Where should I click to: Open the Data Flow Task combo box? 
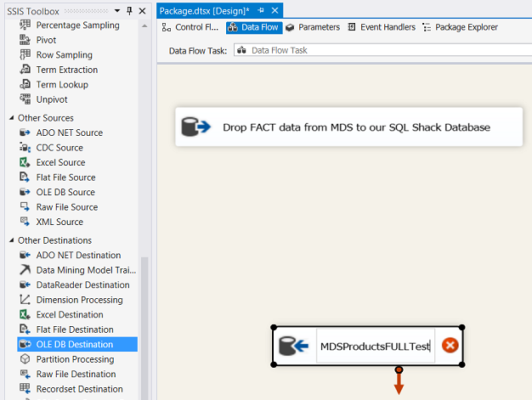[382, 50]
